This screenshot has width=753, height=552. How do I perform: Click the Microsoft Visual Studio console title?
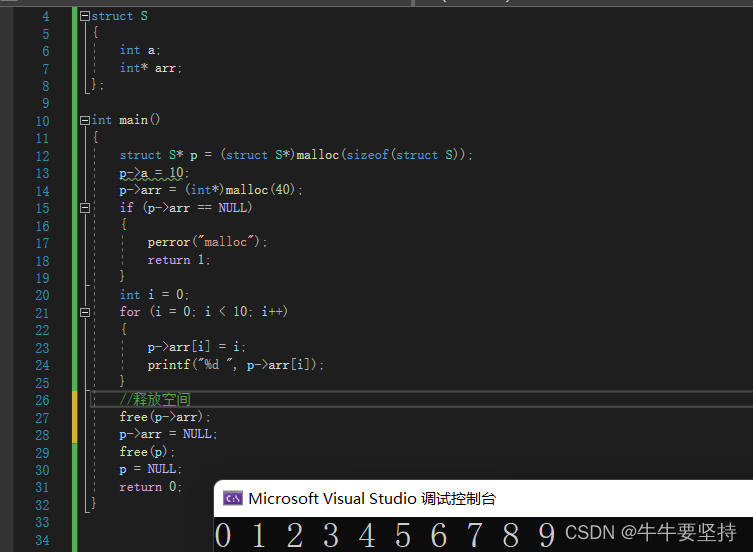pyautogui.click(x=372, y=499)
